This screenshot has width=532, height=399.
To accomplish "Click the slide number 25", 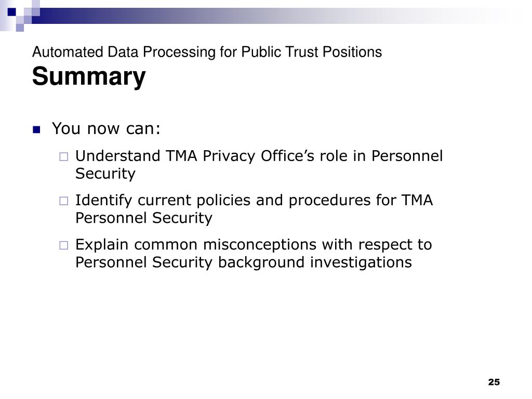I will (494, 382).
